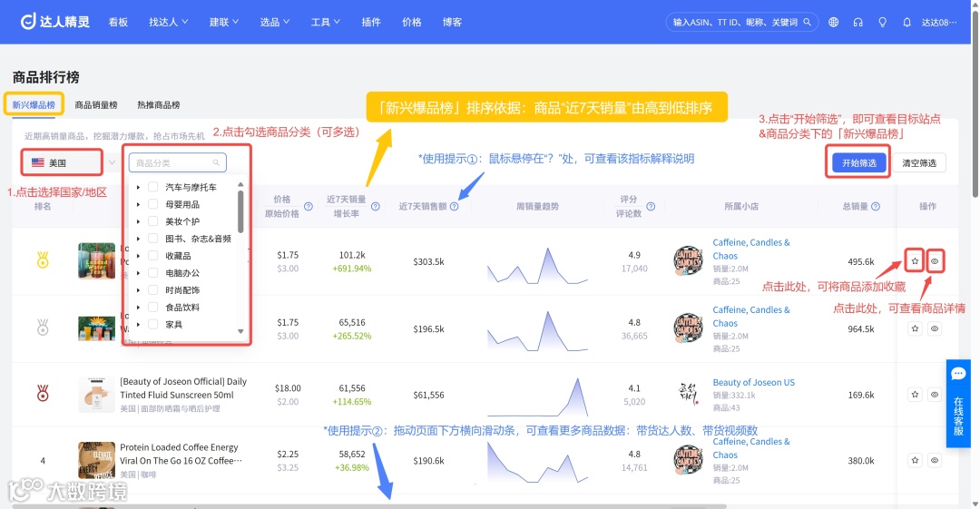980x509 pixels.
Task: Click the help icon next to 总销量
Action: click(876, 206)
